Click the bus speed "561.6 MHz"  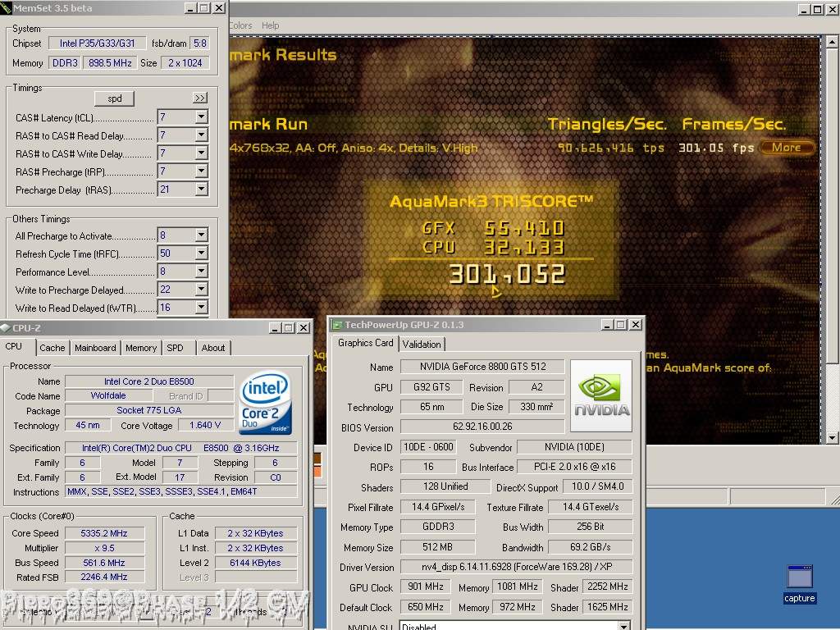[104, 563]
